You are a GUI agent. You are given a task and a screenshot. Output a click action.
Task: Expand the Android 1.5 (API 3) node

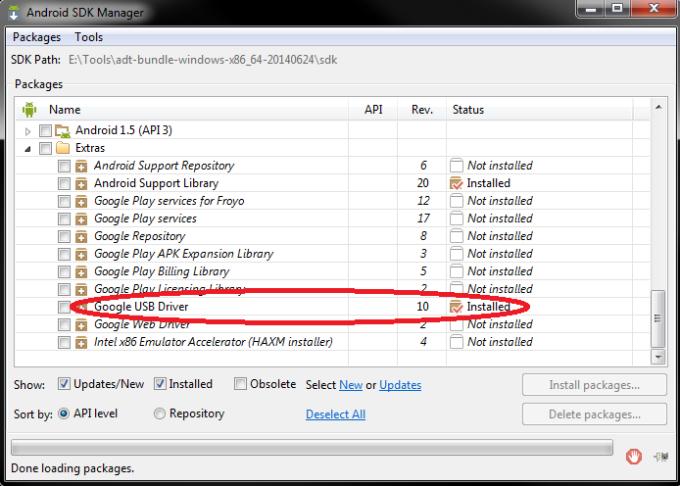[28, 131]
